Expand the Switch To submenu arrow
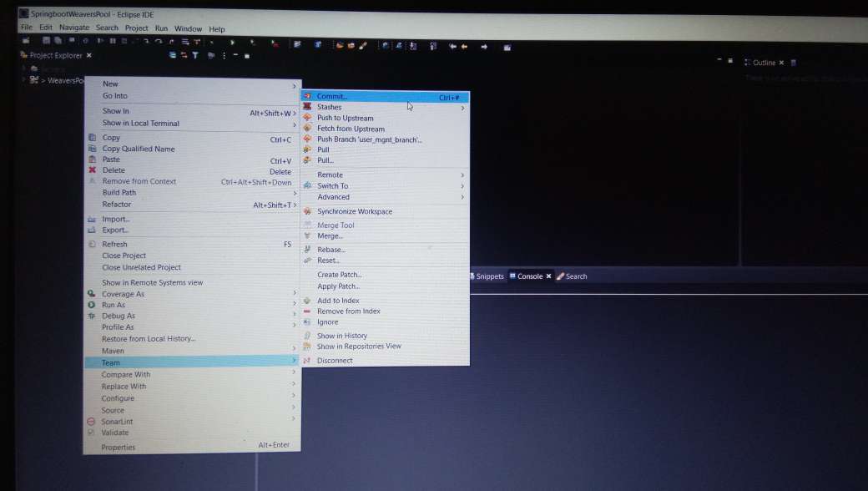Screen dimensions: 868x491 tap(462, 186)
